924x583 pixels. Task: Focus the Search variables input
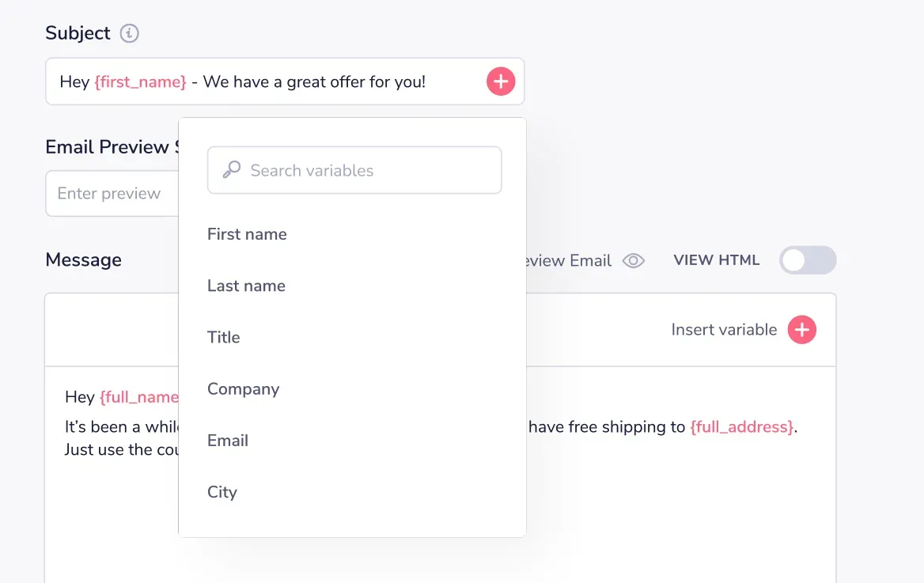(364, 170)
